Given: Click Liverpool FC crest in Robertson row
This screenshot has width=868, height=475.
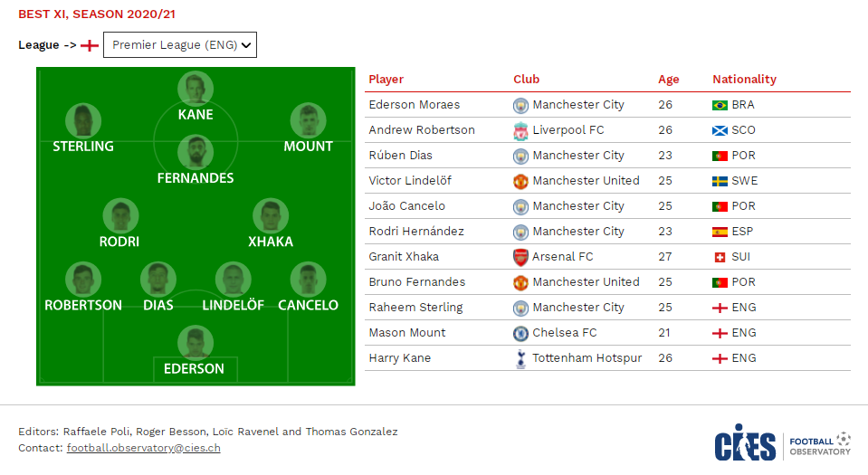Looking at the screenshot, I should [x=520, y=130].
